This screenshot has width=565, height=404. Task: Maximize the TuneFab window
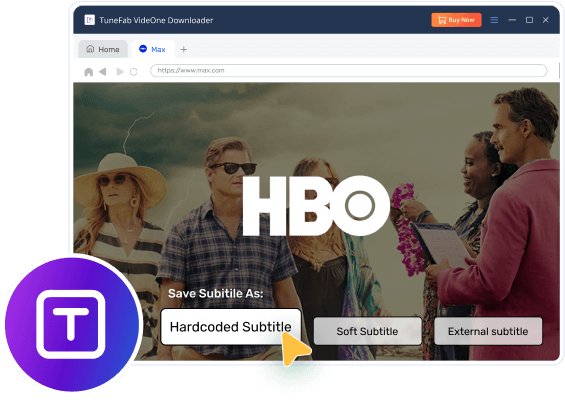point(529,20)
